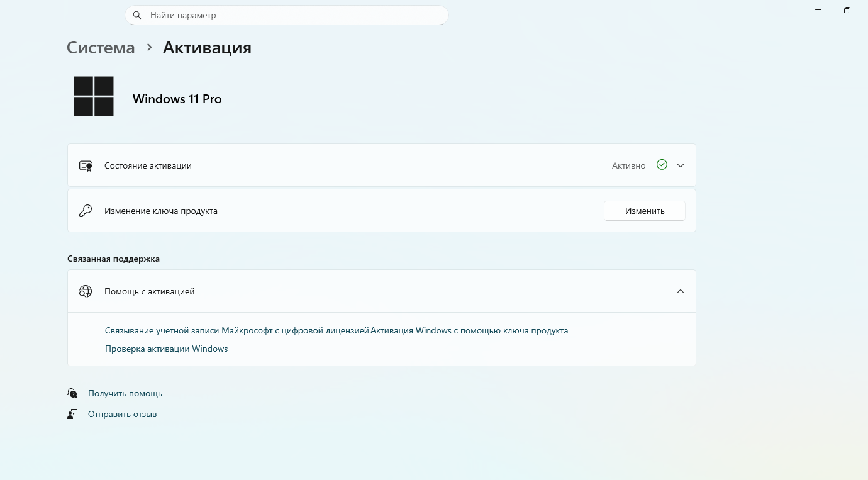The height and width of the screenshot is (480, 868).
Task: Open the Отправить отзыв link
Action: point(123,414)
